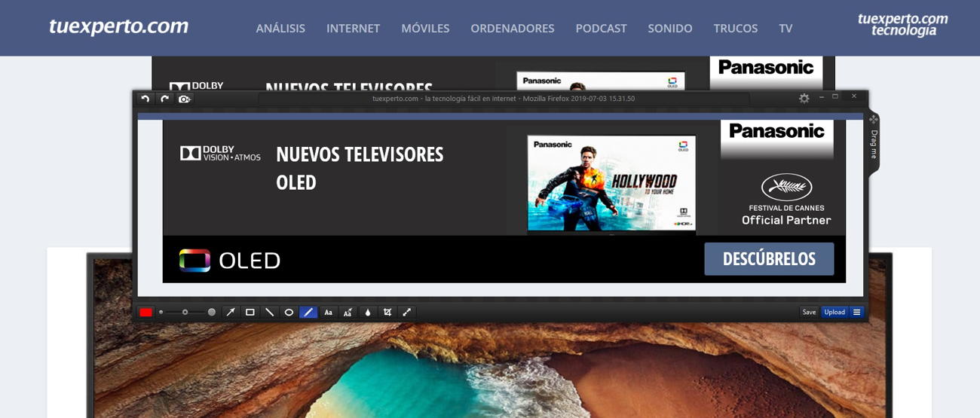Select the ellipse shape tool
This screenshot has height=418, width=980.
coord(289,313)
